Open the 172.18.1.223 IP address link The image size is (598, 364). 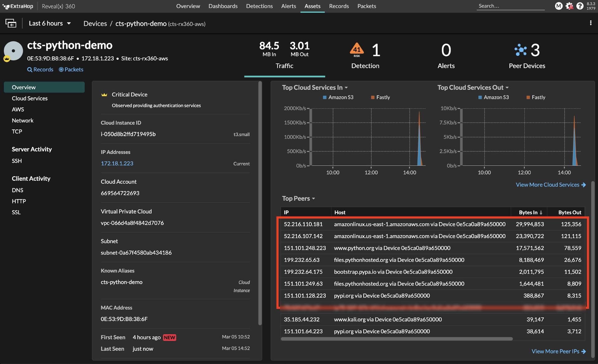(117, 163)
